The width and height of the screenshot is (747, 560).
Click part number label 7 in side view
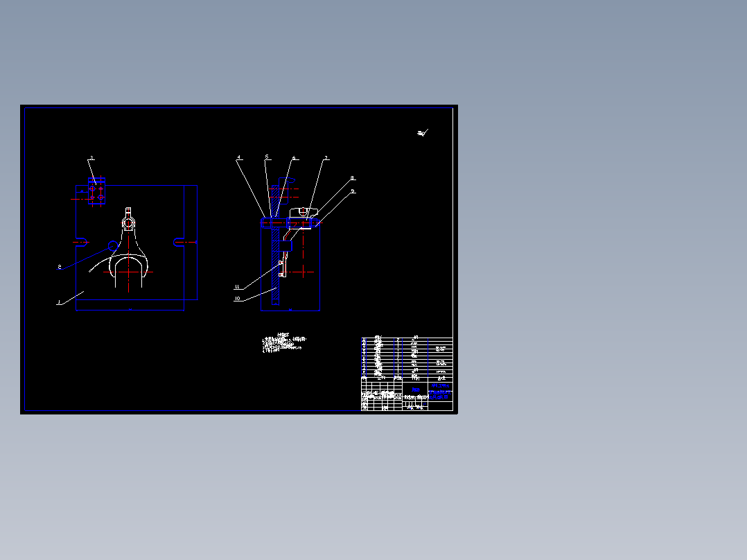click(x=326, y=158)
